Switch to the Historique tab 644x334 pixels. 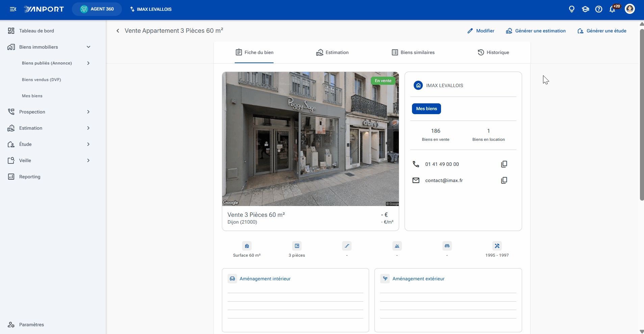(x=493, y=52)
